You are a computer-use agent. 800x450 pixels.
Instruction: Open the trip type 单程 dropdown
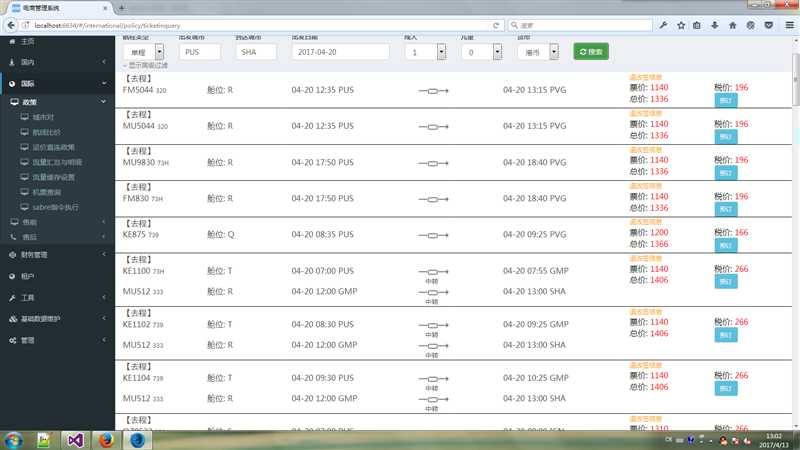tap(143, 52)
